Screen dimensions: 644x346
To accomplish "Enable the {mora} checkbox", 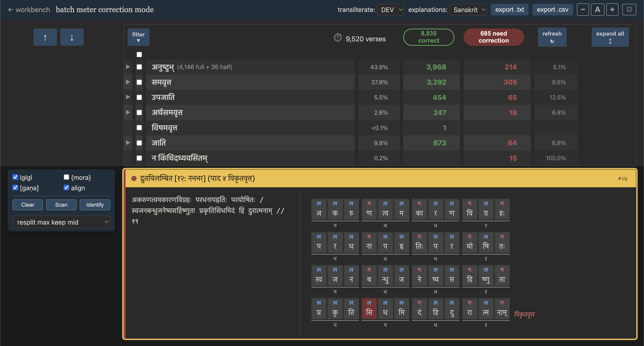I will (x=66, y=177).
